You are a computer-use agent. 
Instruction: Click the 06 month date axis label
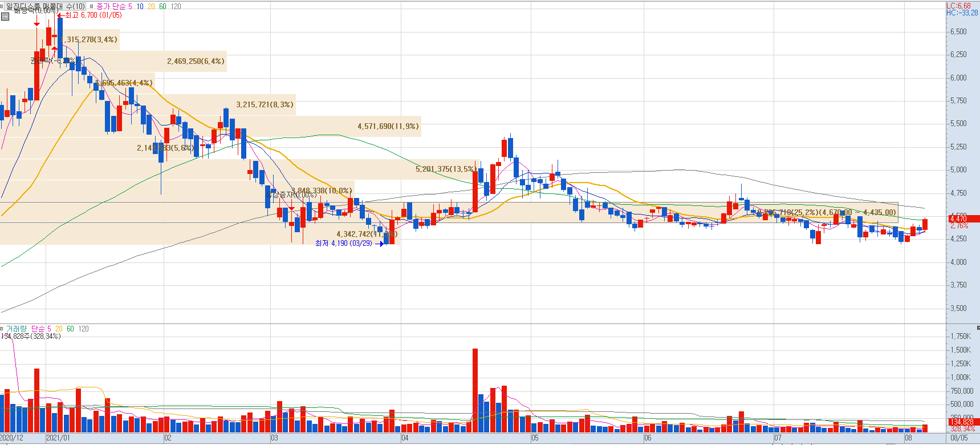pyautogui.click(x=648, y=438)
